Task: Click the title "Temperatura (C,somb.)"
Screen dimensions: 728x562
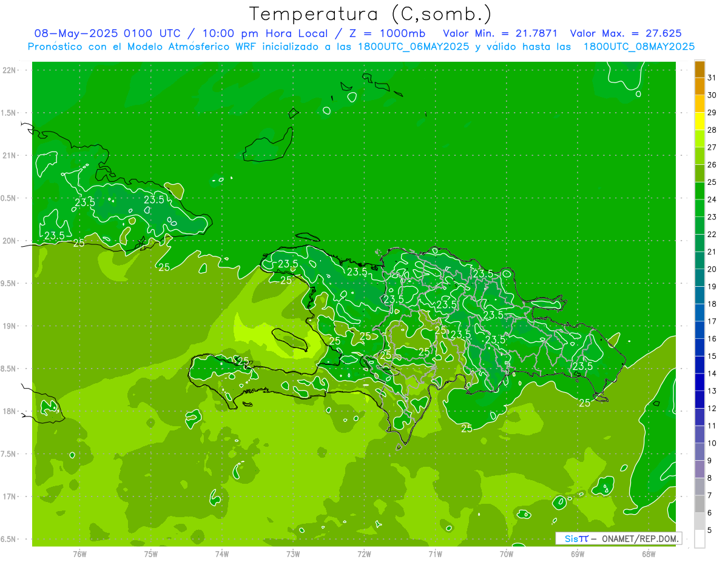Action: [371, 14]
